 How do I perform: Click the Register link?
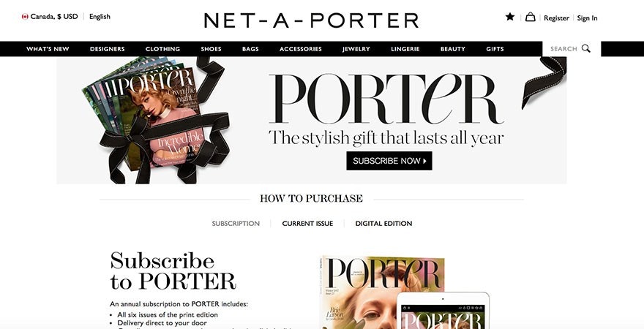(556, 18)
